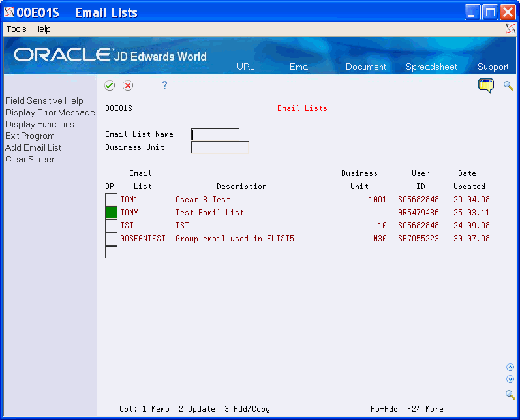Click the green OP field for TONY row
The height and width of the screenshot is (420, 520).
click(x=111, y=213)
